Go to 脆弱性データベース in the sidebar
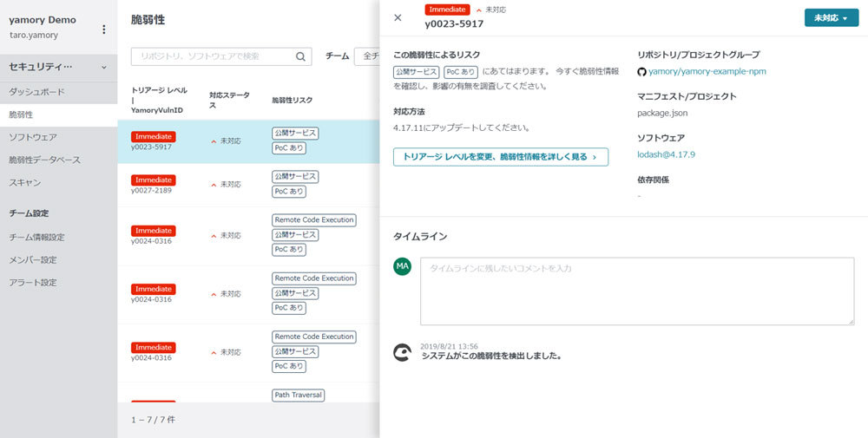The image size is (868, 438). 44,160
